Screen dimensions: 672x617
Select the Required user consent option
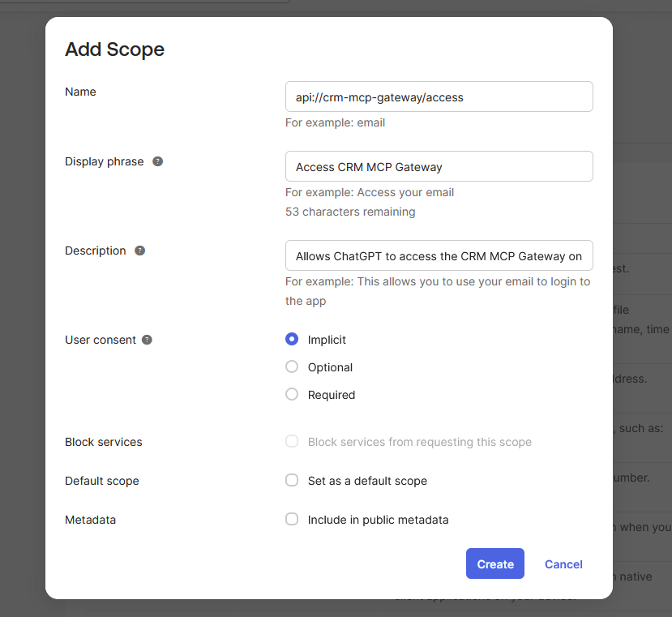pyautogui.click(x=292, y=394)
